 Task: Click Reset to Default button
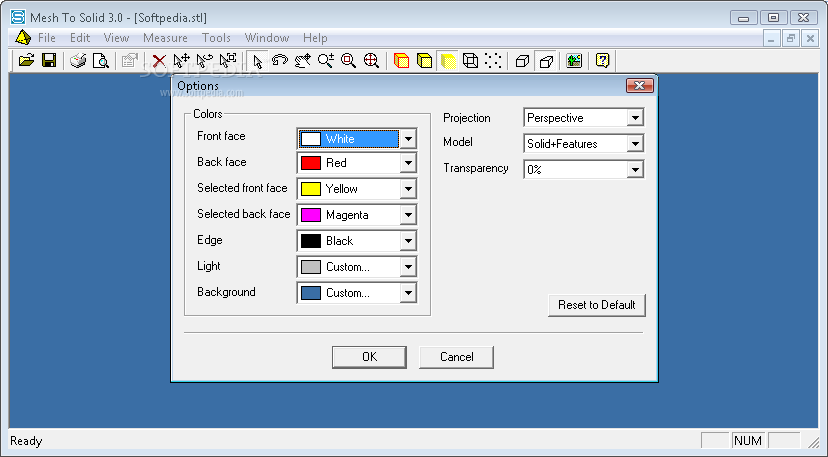pyautogui.click(x=597, y=305)
